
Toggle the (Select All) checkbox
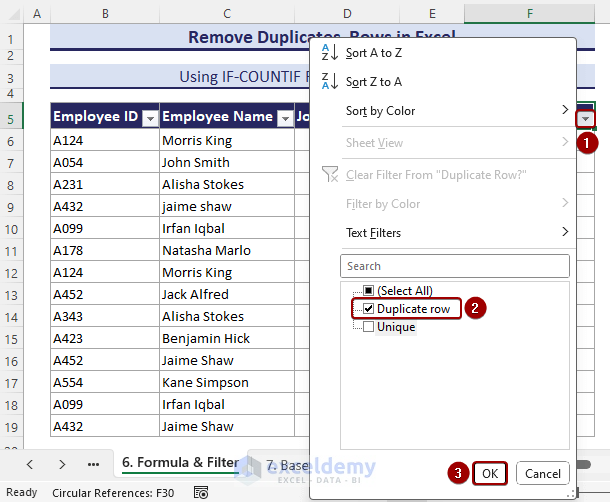coord(368,291)
